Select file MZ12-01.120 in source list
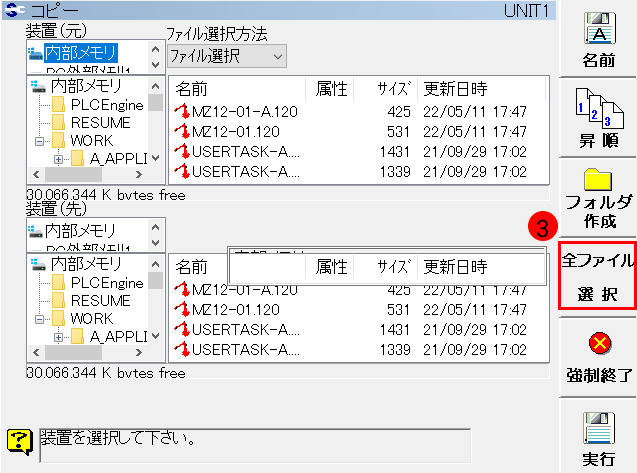637x473 pixels. (x=236, y=132)
